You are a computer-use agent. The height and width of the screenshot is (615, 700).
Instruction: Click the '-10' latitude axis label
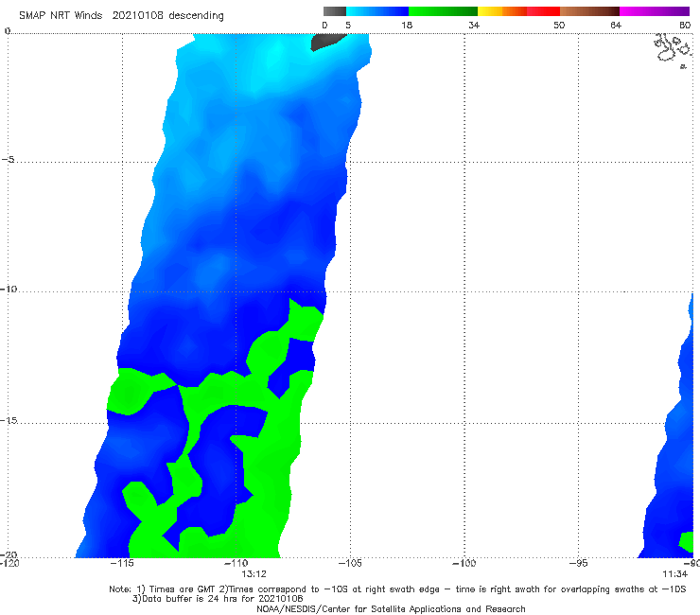9,289
